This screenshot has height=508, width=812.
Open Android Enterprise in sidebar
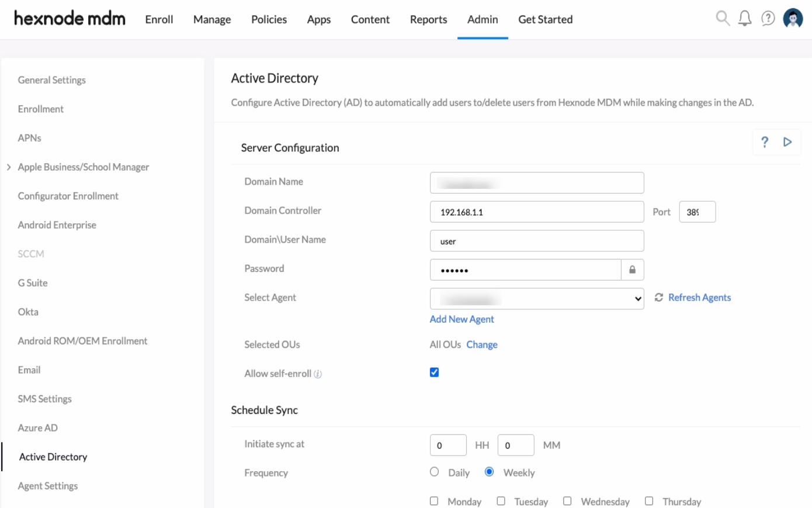pyautogui.click(x=57, y=225)
